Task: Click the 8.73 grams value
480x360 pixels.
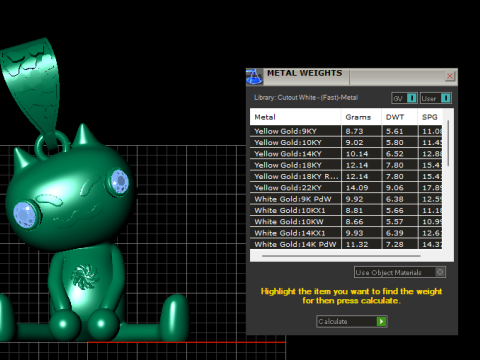Action: point(354,131)
